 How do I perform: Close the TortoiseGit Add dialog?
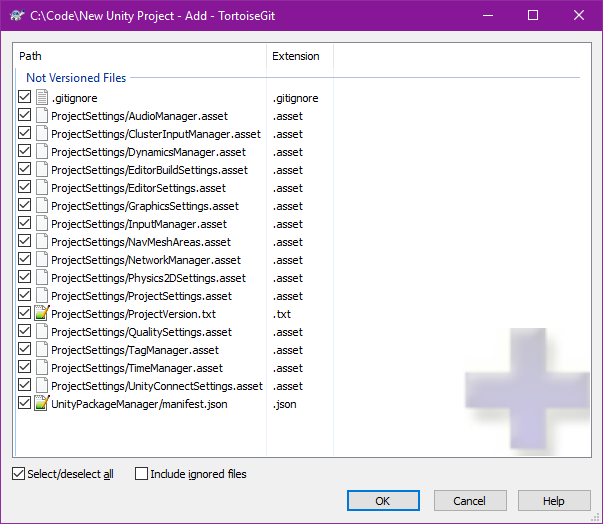coord(579,15)
